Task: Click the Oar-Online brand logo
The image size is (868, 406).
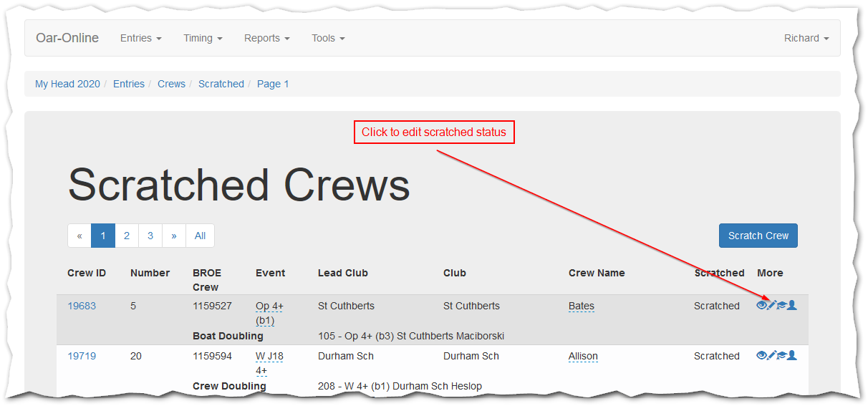Action: [x=67, y=38]
